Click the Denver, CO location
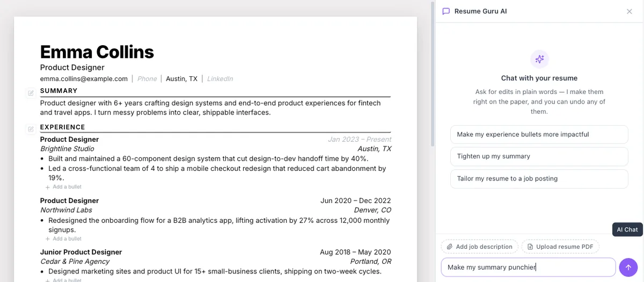 [x=372, y=210]
